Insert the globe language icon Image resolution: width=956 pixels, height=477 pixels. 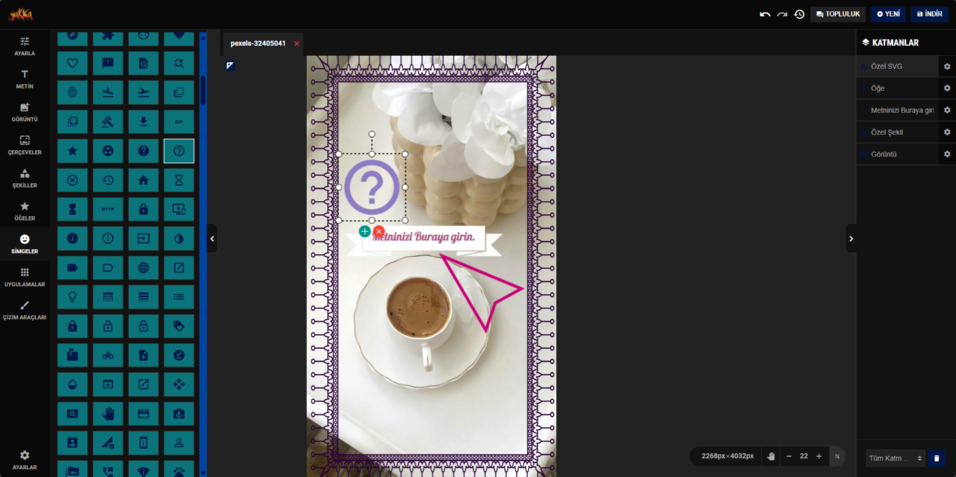(143, 268)
